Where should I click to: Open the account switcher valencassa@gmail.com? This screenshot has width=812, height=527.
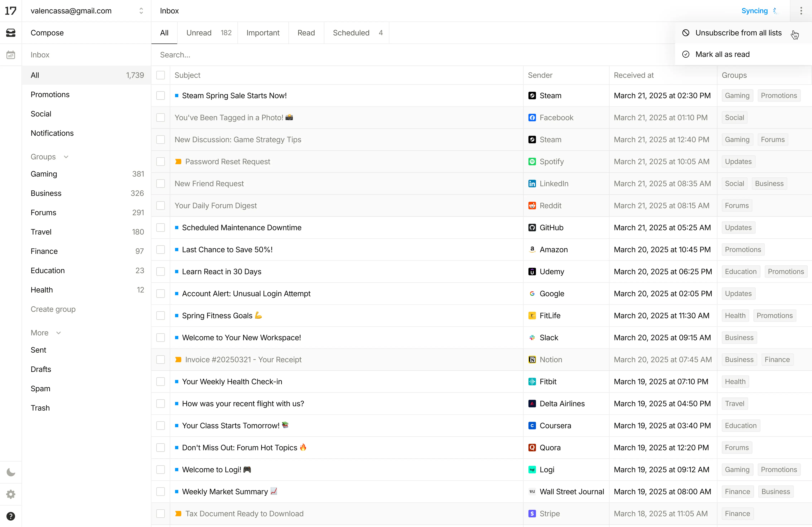point(87,11)
